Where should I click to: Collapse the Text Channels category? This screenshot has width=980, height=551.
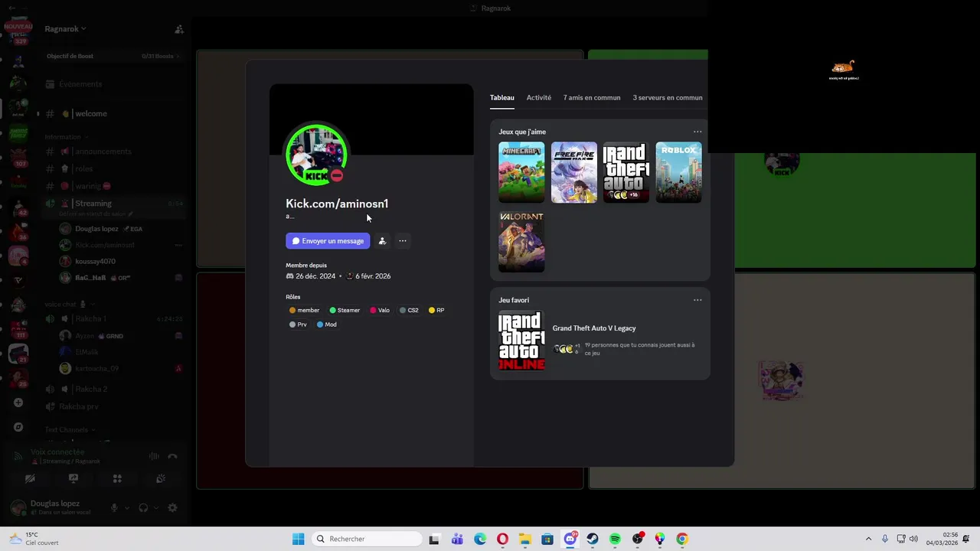click(x=69, y=430)
